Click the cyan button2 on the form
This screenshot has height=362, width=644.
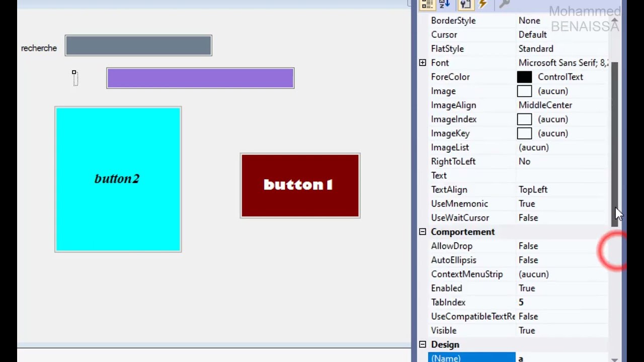[x=118, y=179]
